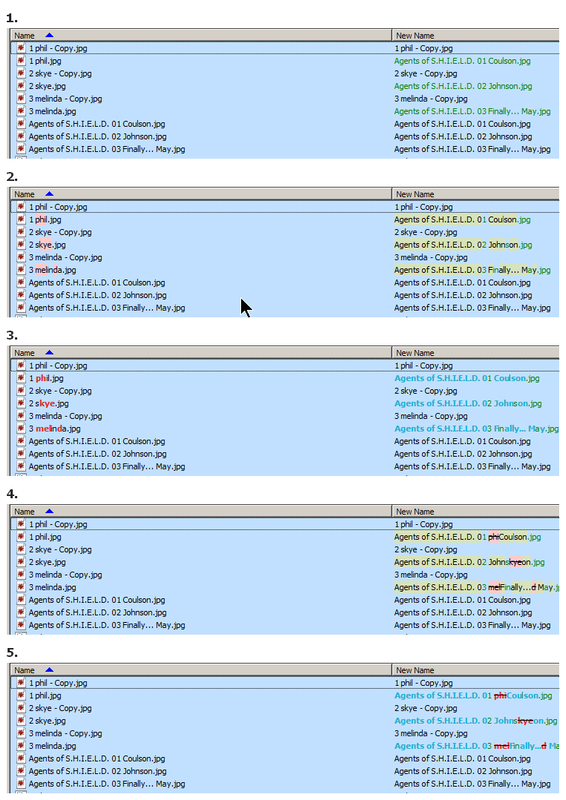Click blue sort arrow in panel 5 Name header
This screenshot has width=566, height=800.
[x=49, y=670]
